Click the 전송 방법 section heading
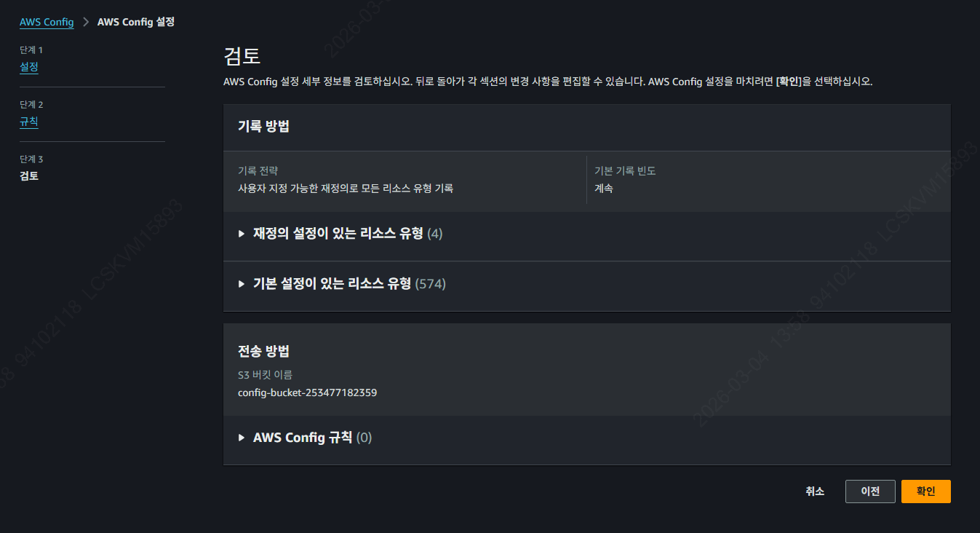Screen dimensions: 980x533 pyautogui.click(x=263, y=351)
